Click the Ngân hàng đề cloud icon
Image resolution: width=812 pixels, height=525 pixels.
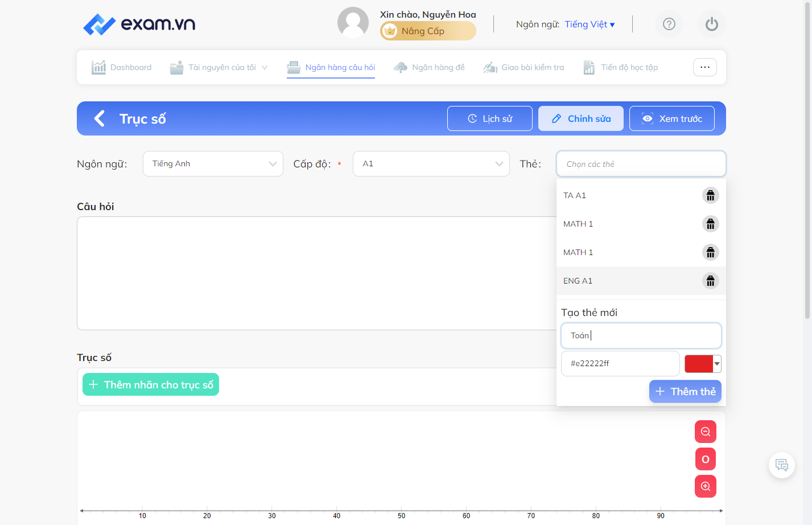[401, 67]
